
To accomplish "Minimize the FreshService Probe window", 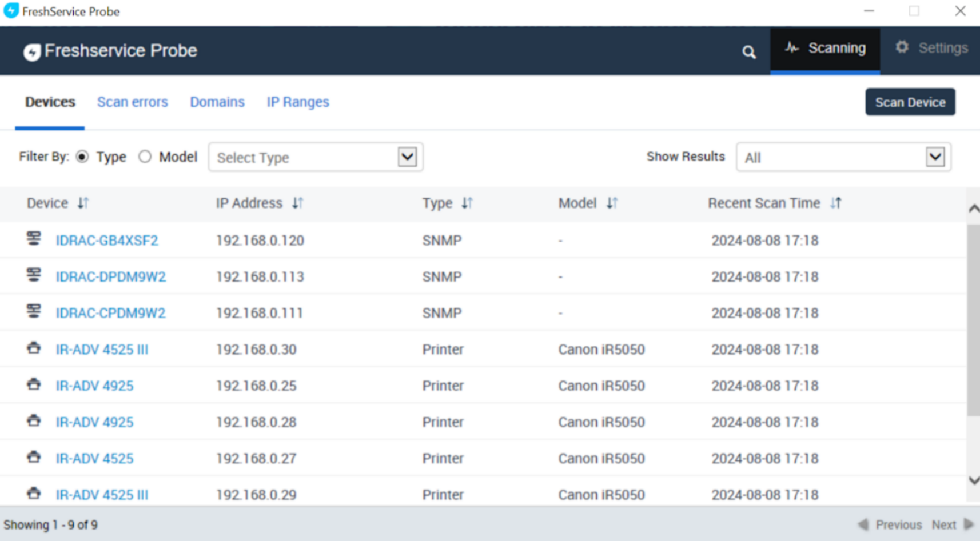I will (869, 11).
